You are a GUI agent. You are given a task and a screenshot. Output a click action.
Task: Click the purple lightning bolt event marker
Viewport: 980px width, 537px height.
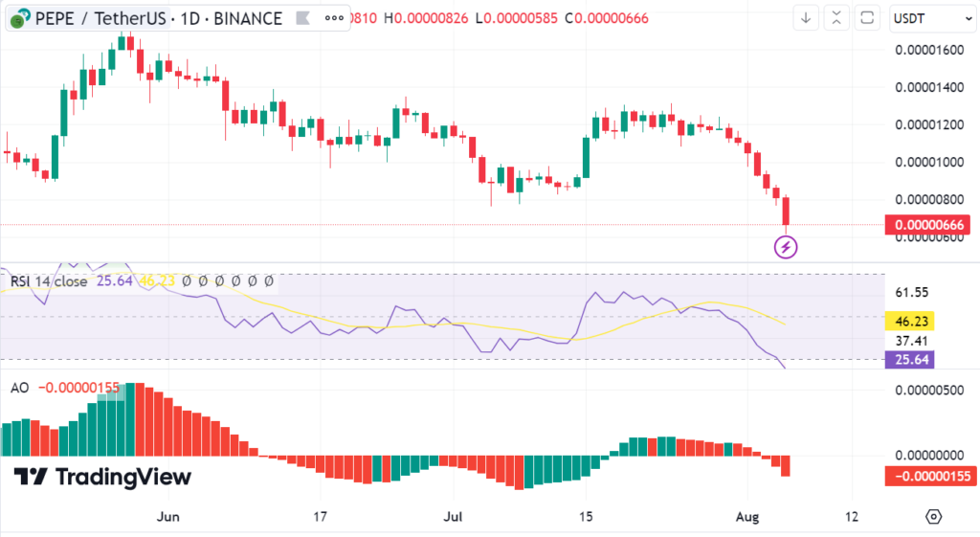786,247
